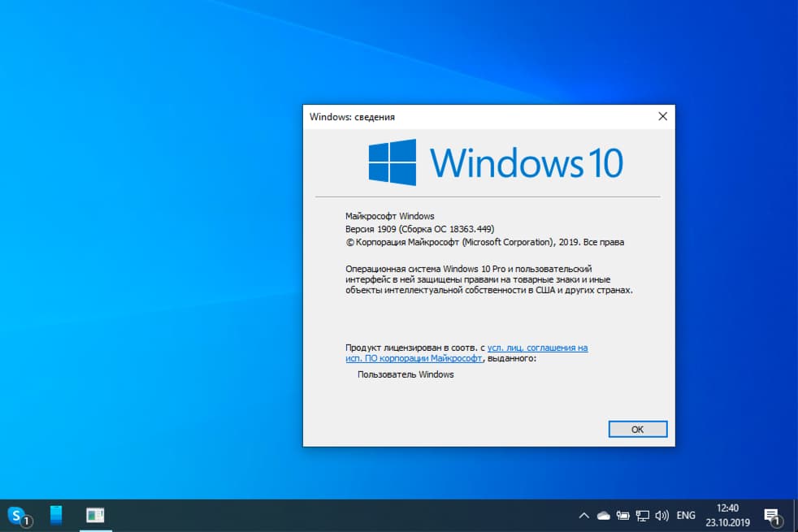Open the ENG input language switcher

pos(685,515)
